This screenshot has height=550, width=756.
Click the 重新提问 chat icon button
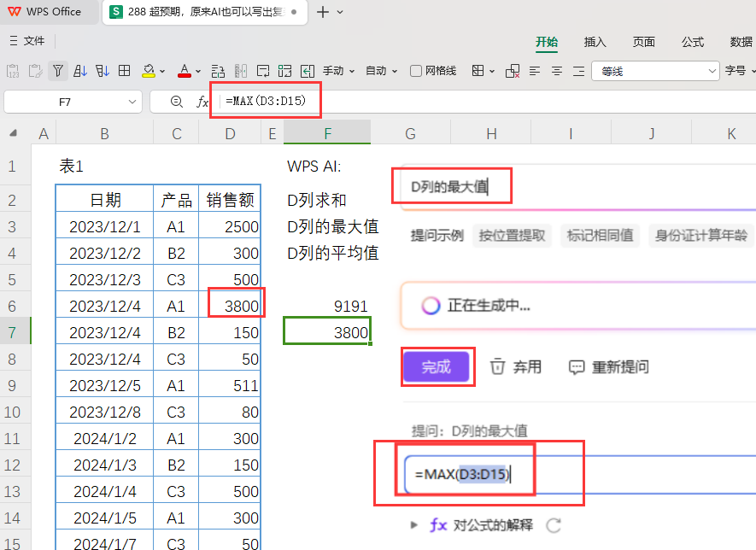pos(609,367)
